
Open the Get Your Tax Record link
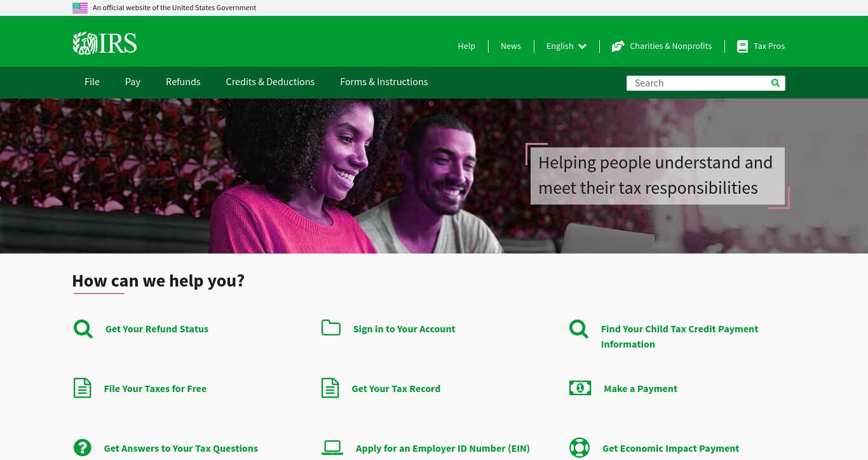396,389
